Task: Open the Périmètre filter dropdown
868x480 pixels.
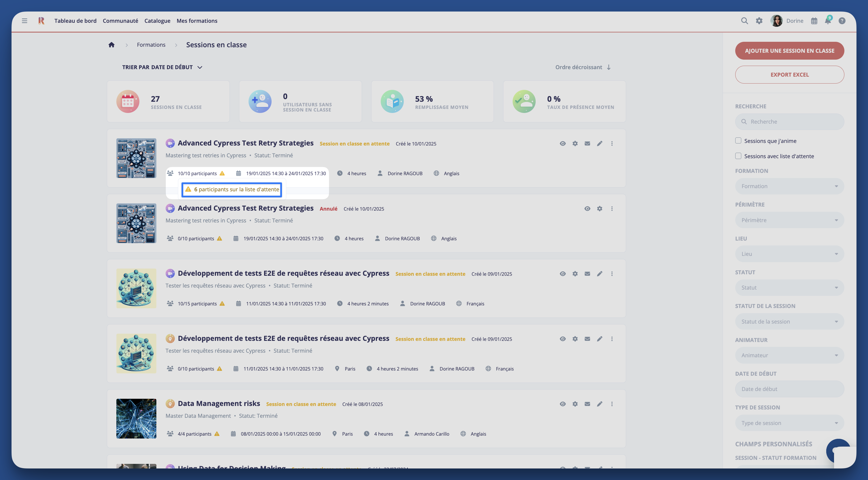Action: click(x=789, y=220)
